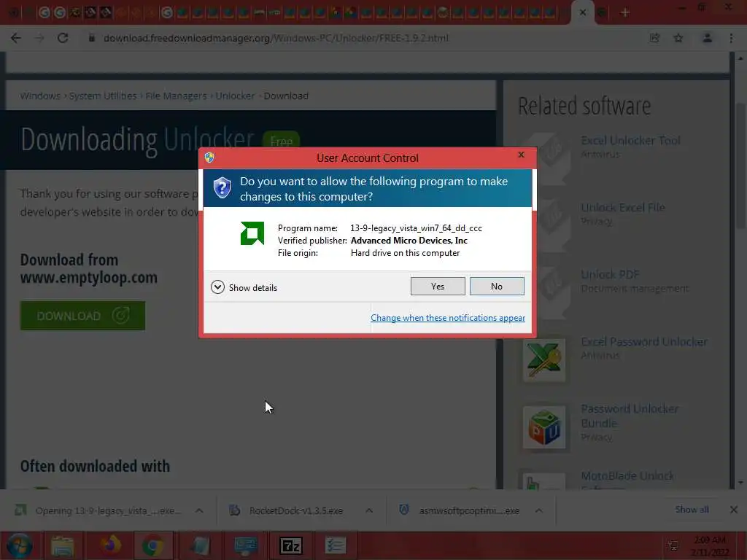This screenshot has height=560, width=747.
Task: Click the scrollbar down arrow on the page
Action: coord(740,483)
